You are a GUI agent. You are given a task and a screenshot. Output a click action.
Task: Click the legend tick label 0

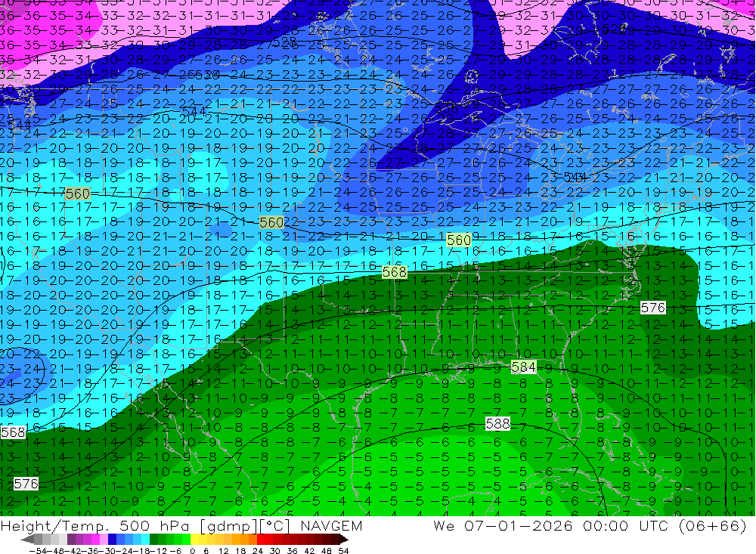[192, 551]
